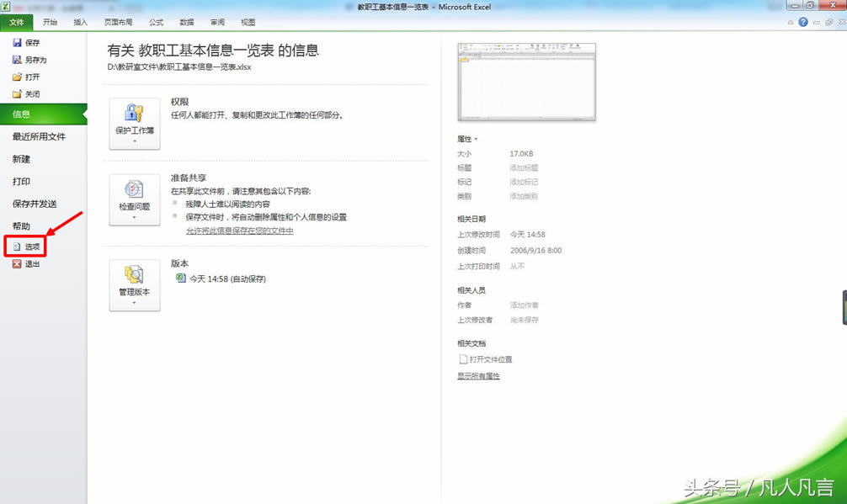Viewport: 847px width, 504px height.
Task: Click the 显示所有属性 link
Action: tap(478, 376)
